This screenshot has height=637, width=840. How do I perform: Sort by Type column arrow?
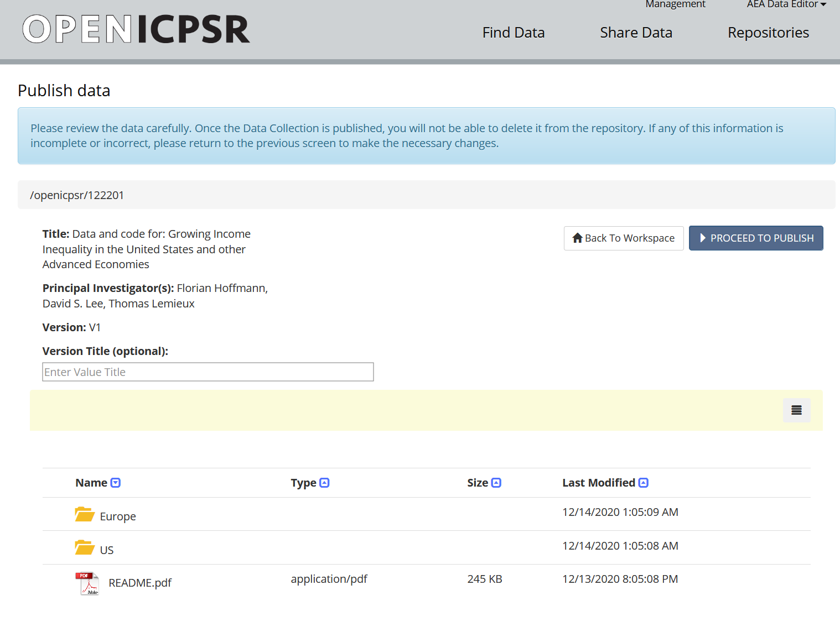point(325,483)
